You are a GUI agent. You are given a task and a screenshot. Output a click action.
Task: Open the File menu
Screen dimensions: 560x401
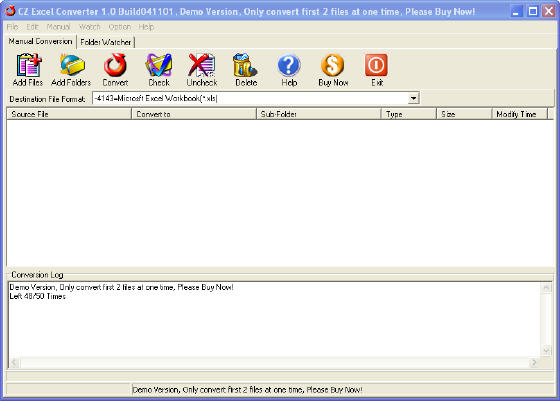pyautogui.click(x=12, y=27)
